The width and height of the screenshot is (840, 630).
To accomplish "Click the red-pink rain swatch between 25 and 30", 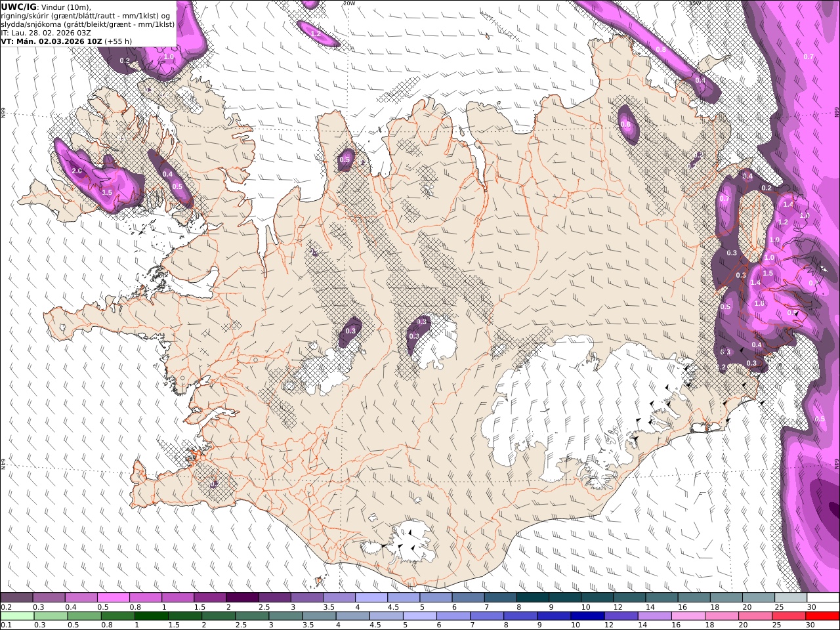I will pos(788,616).
